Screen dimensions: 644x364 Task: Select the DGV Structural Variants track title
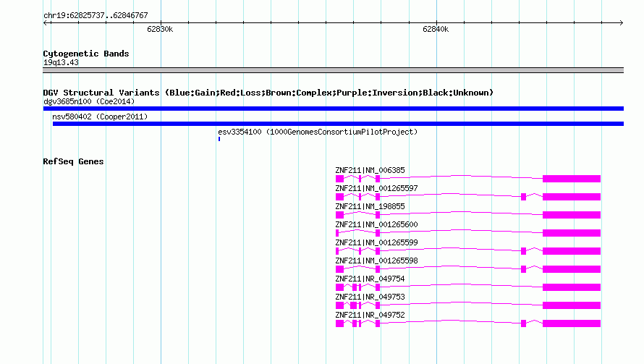(x=268, y=93)
